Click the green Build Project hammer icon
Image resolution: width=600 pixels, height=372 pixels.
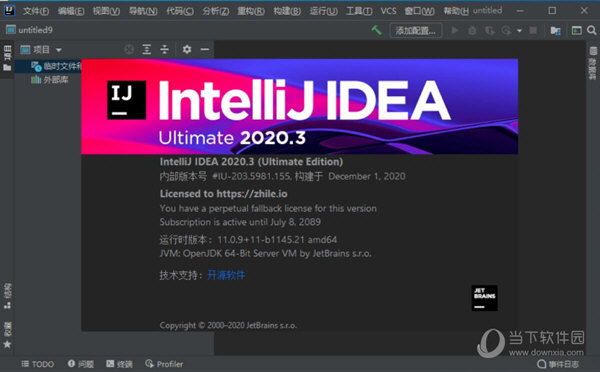pos(377,30)
